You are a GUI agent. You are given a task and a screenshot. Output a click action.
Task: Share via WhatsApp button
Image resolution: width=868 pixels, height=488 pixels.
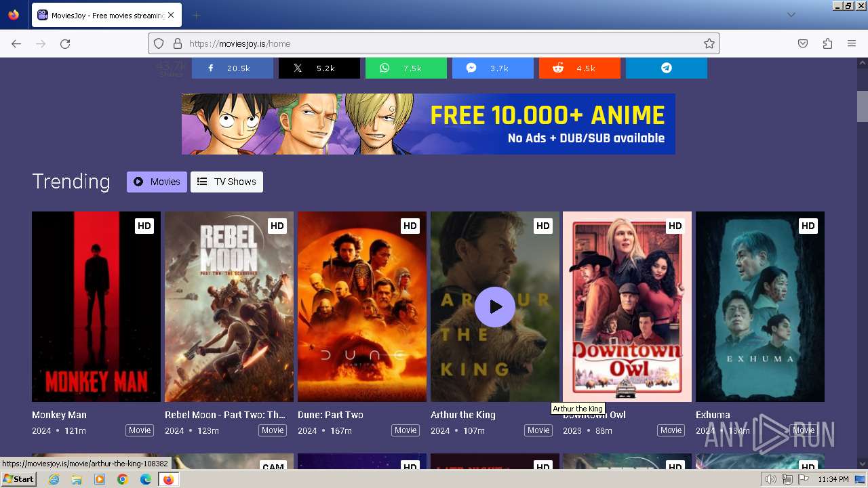(406, 68)
